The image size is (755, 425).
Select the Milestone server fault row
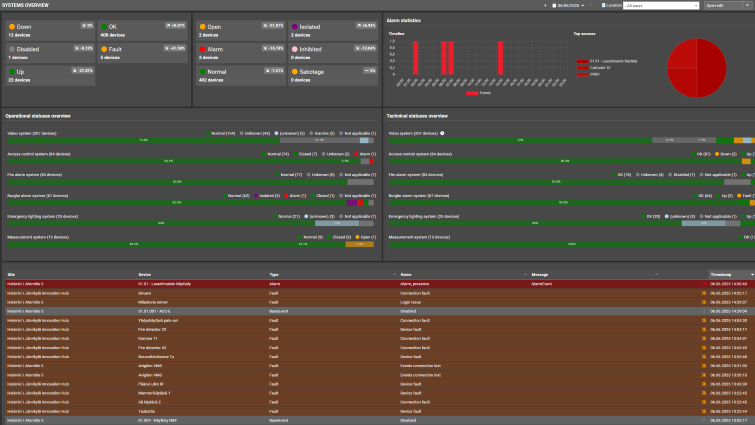(380, 302)
